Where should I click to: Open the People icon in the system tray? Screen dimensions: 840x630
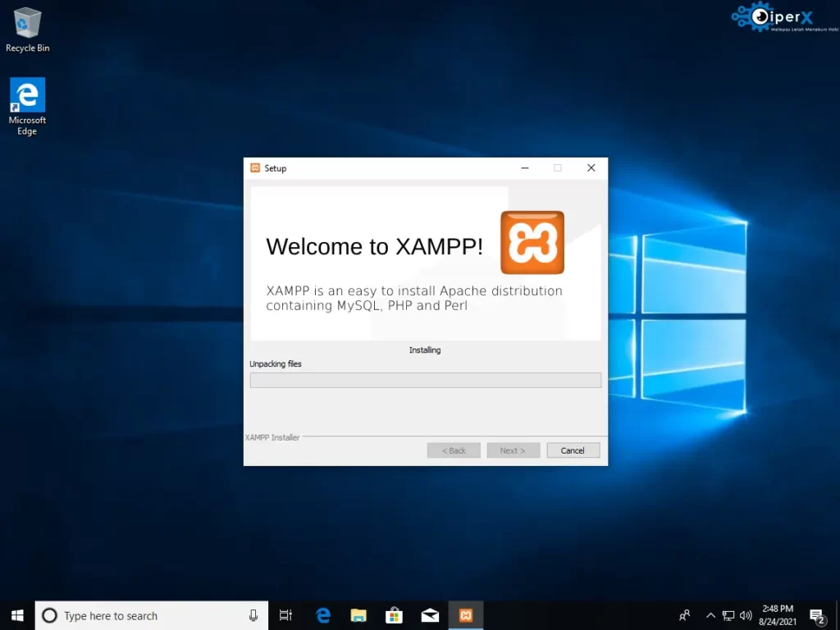(684, 615)
